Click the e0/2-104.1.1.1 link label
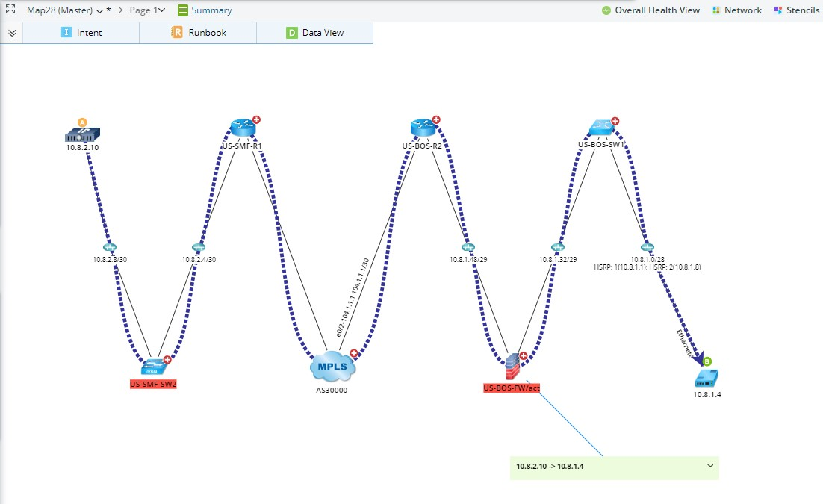823x504 pixels. tap(353, 298)
